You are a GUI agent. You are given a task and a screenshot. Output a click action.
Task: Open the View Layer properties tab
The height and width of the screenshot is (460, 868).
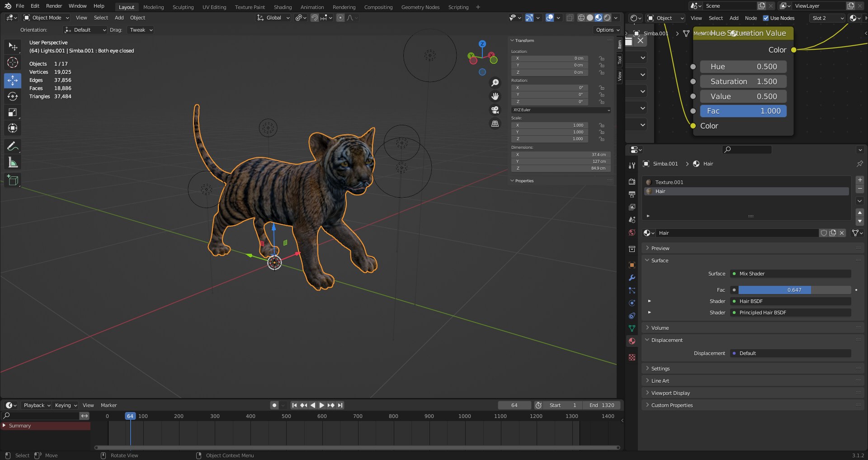point(632,207)
